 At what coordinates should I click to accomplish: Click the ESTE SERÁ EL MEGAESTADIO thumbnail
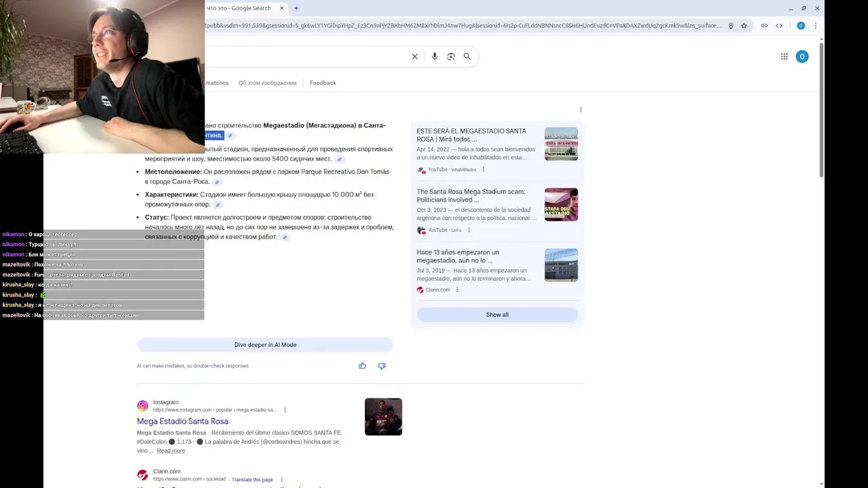(561, 144)
